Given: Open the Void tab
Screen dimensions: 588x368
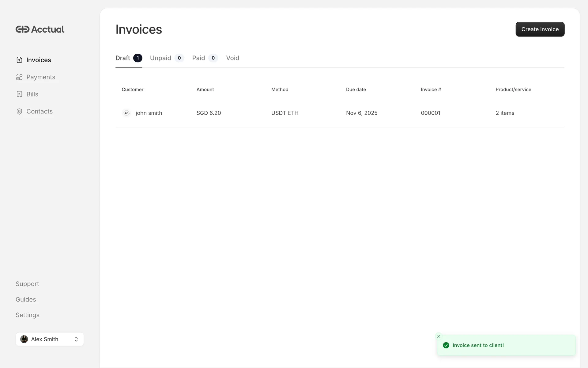Looking at the screenshot, I should [232, 58].
